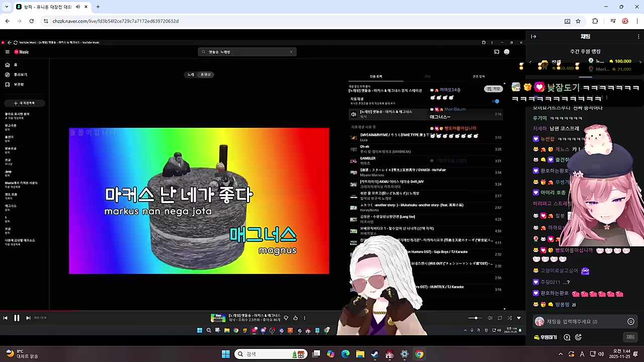The height and width of the screenshot is (362, 644).
Task: Go to Home in YouTube Music sidebar
Action: [x=11, y=65]
